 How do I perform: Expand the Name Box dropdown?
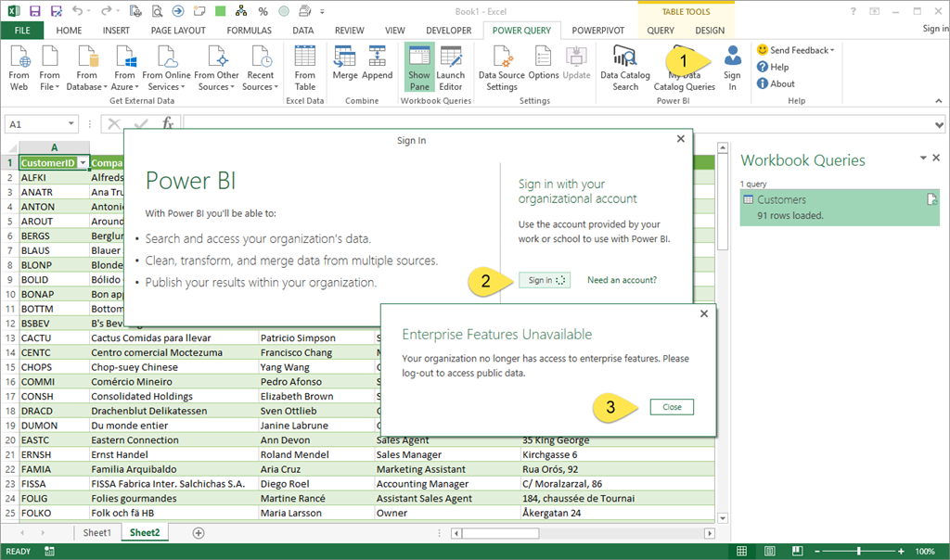tap(72, 123)
